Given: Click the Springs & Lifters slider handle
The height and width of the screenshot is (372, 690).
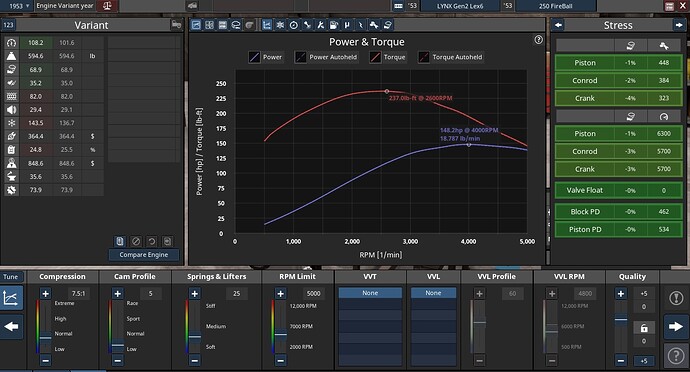Looking at the screenshot, I should 195,337.
